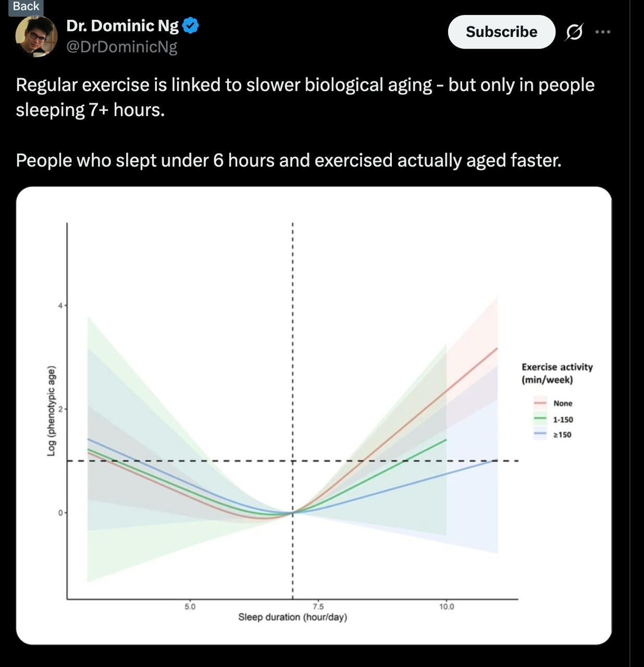Click the blue verified badge
The height and width of the screenshot is (667, 644).
tap(190, 26)
